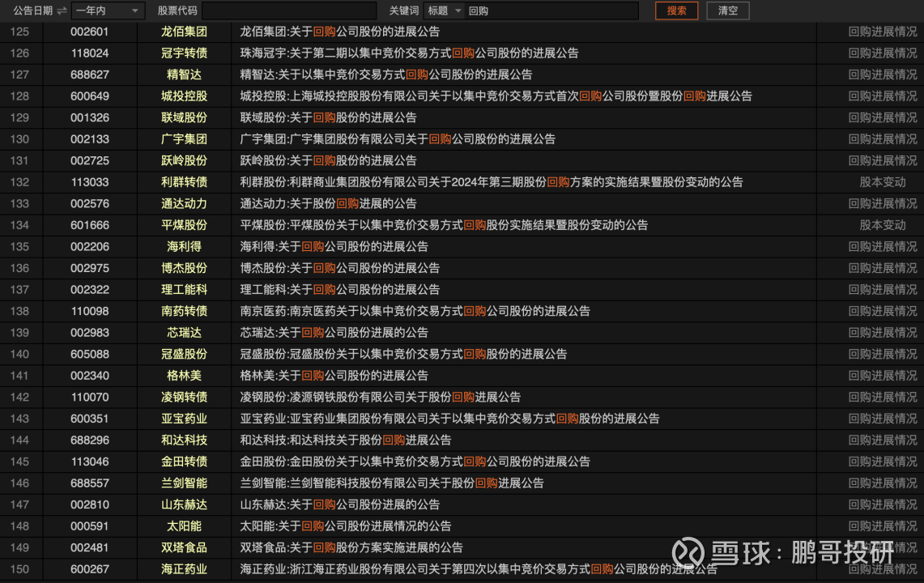Select stock name 和达科技
Image resolution: width=924 pixels, height=583 pixels.
(184, 440)
